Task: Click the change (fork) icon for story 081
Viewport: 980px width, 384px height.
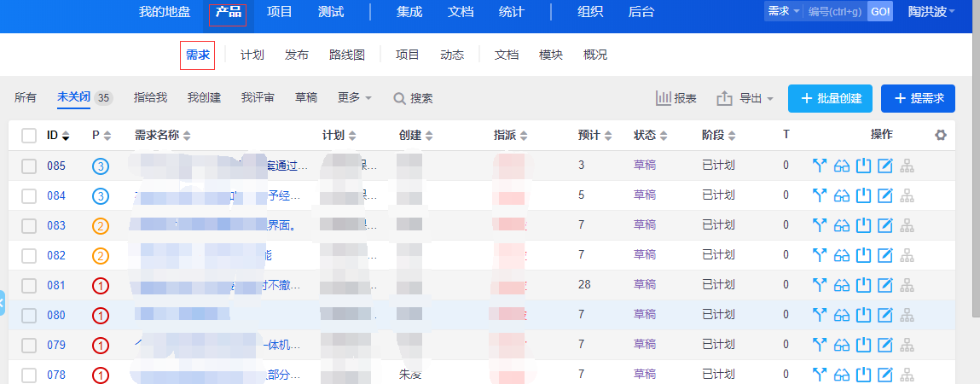Action: point(820,285)
